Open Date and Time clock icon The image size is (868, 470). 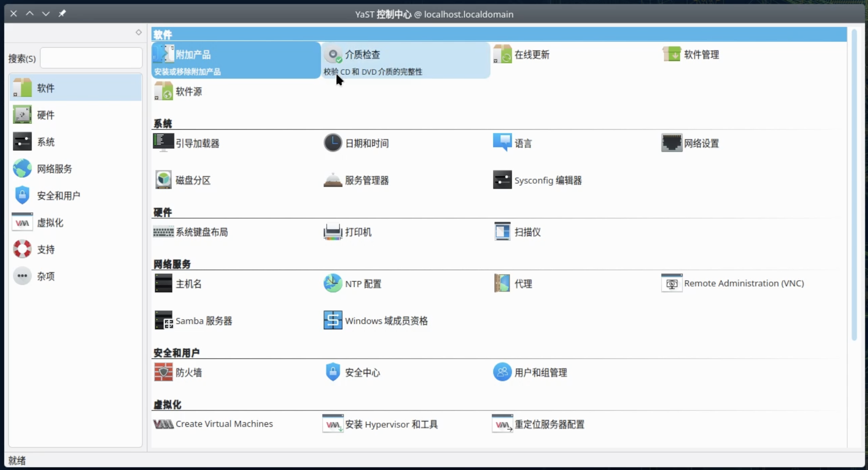coord(333,143)
